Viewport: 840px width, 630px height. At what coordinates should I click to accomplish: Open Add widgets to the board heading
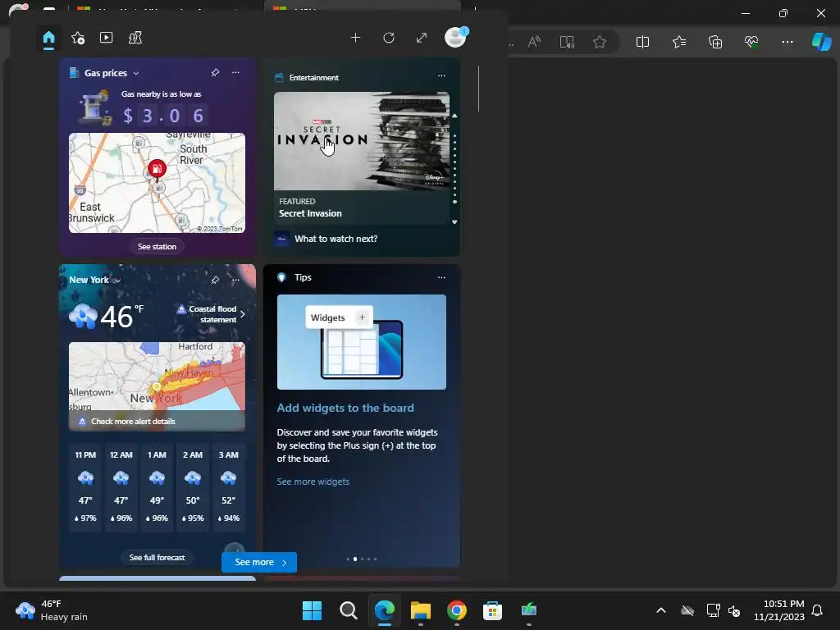[x=345, y=408]
